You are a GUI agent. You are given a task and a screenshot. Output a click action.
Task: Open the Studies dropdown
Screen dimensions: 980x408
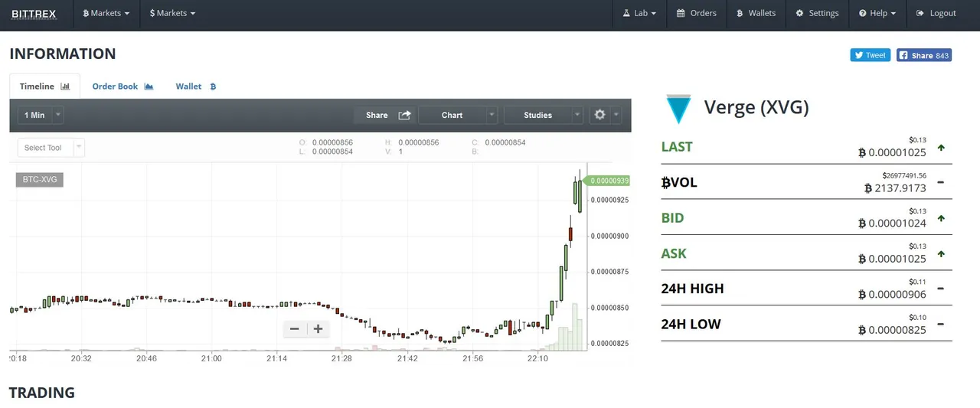click(x=544, y=115)
